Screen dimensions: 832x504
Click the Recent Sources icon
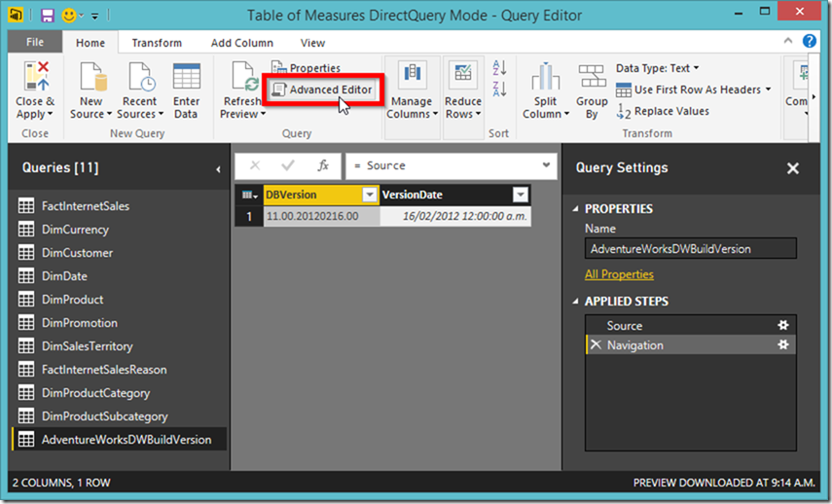tap(141, 76)
